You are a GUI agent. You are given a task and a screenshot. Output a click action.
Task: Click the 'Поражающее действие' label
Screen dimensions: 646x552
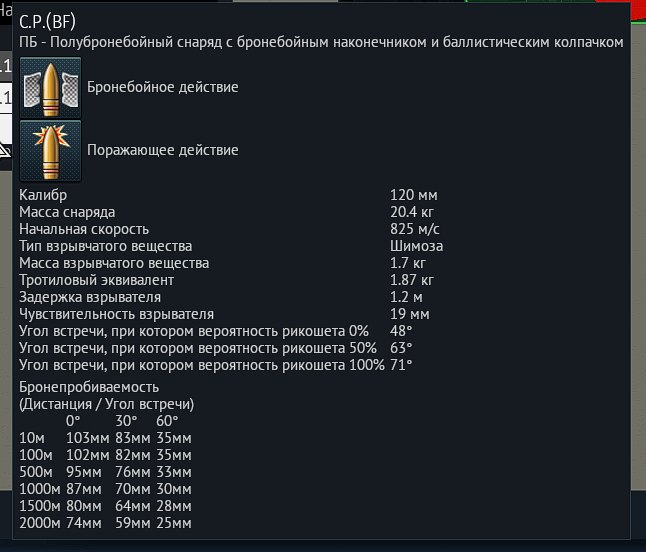(x=163, y=150)
